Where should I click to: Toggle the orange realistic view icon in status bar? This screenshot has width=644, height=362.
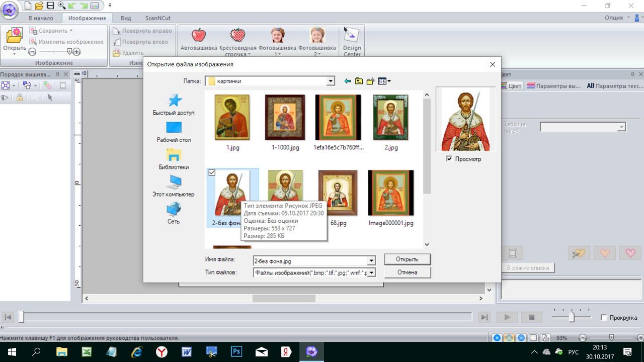509,338
